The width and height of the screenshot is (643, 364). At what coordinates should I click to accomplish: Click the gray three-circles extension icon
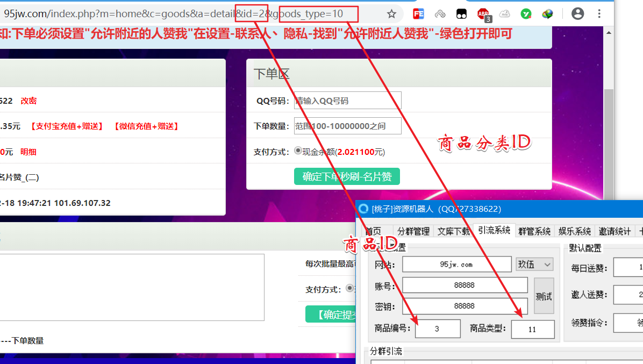click(x=440, y=14)
